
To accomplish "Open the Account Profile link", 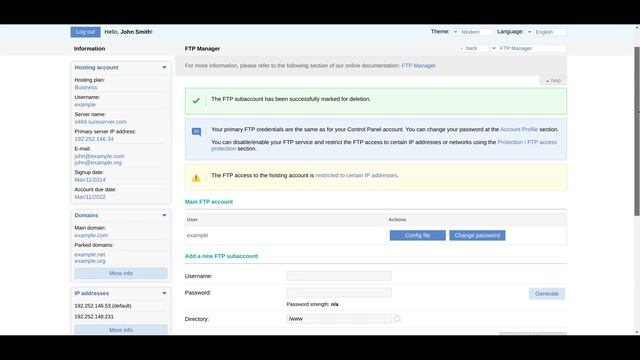I will pos(519,129).
